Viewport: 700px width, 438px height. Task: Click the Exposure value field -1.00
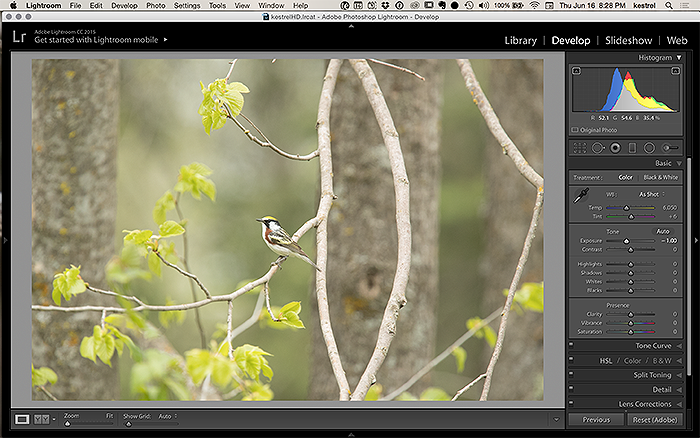[669, 241]
